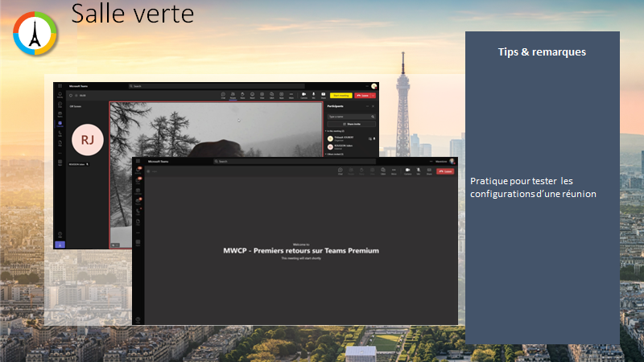Open app launcher grid in front Teams window
Image resolution: width=644 pixels, height=362 pixels.
tap(138, 161)
